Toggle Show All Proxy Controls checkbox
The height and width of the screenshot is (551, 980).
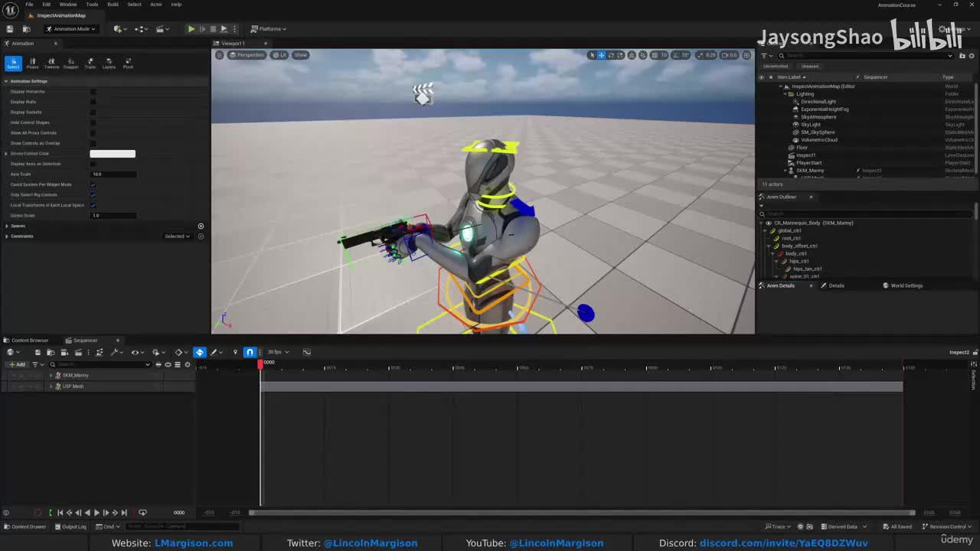pyautogui.click(x=93, y=133)
